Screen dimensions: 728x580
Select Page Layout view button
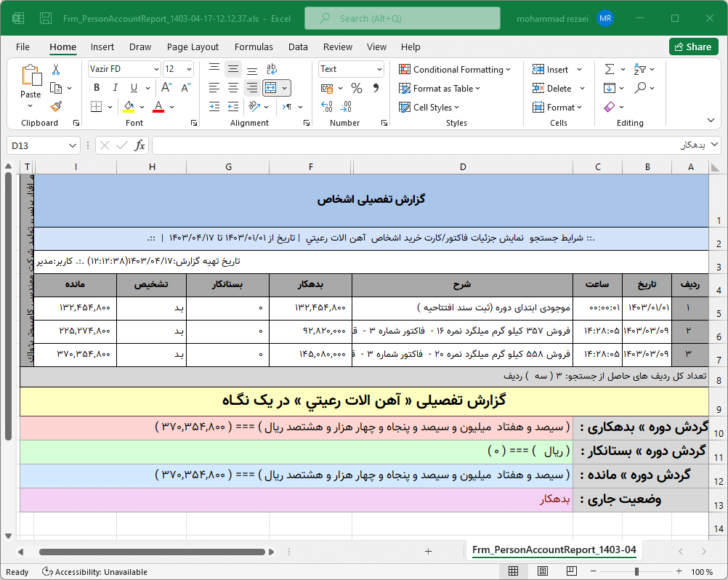(x=542, y=571)
